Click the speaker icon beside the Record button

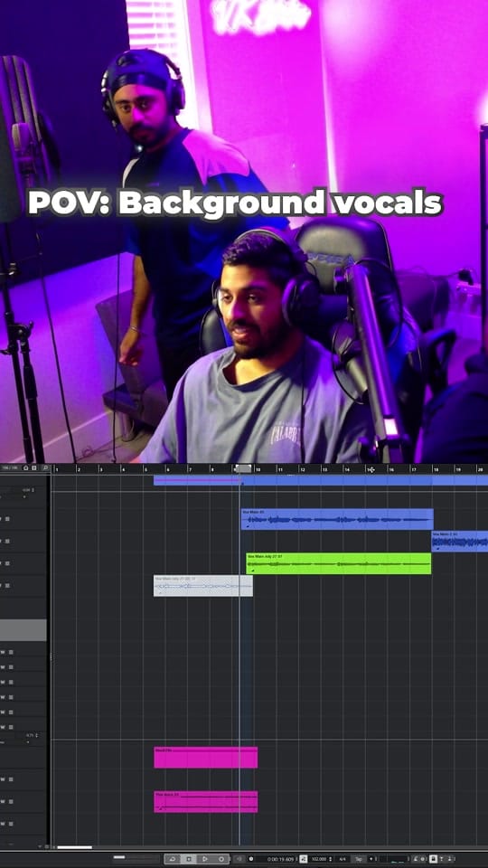[x=239, y=859]
